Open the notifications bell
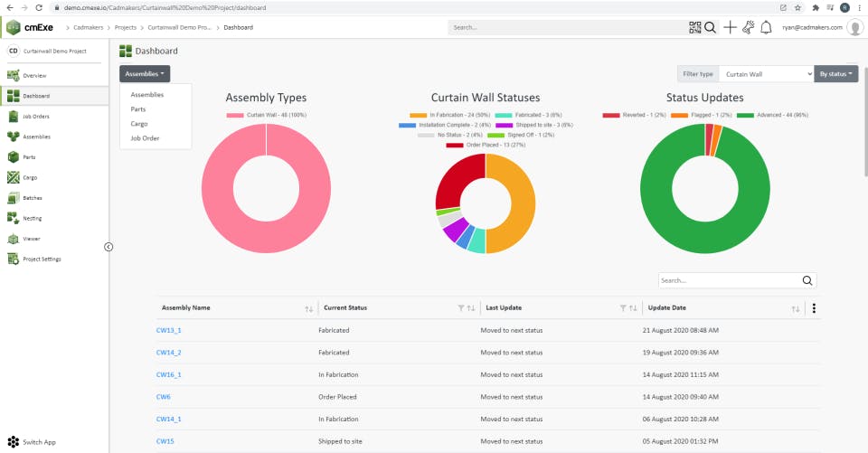The height and width of the screenshot is (453, 868). (x=766, y=27)
